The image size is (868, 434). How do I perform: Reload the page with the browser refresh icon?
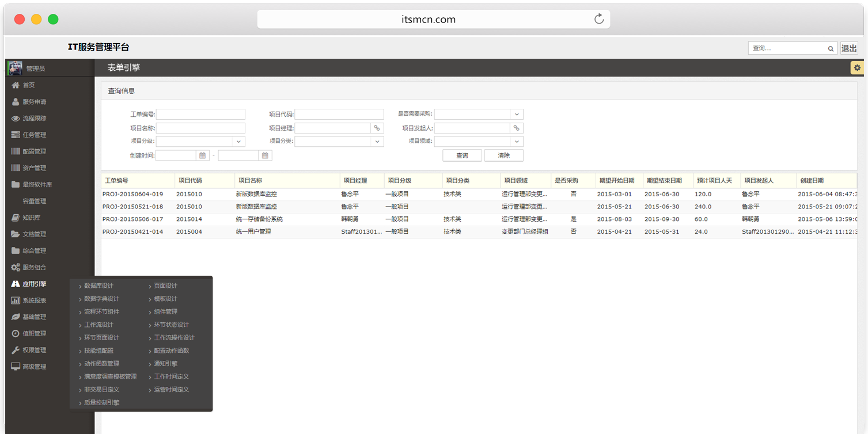599,19
